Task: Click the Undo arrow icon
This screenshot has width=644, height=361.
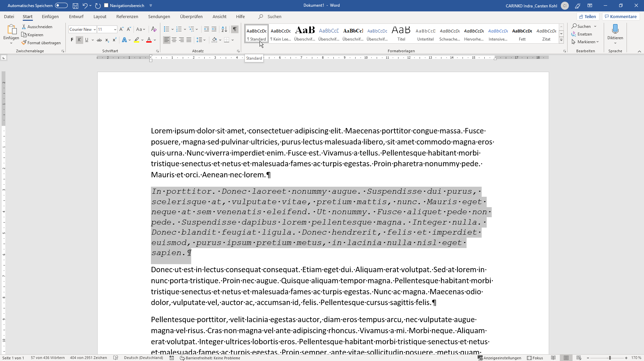Action: (85, 6)
